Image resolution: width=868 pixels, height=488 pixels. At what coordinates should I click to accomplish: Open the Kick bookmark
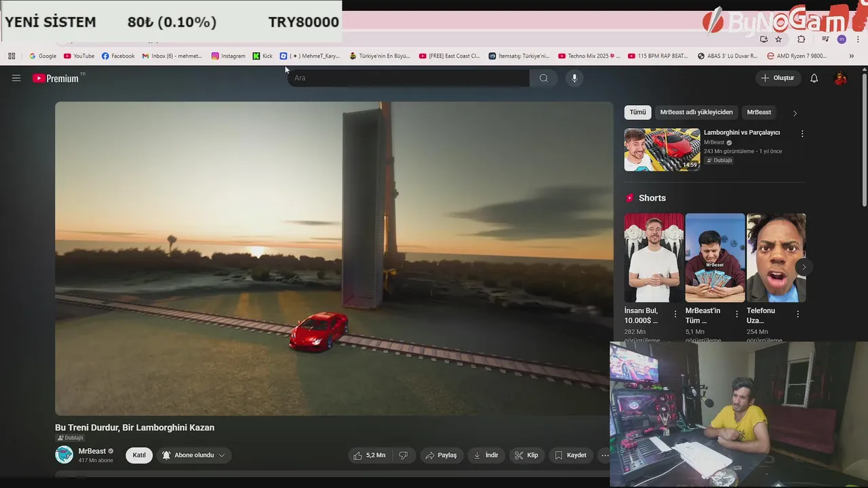click(262, 56)
